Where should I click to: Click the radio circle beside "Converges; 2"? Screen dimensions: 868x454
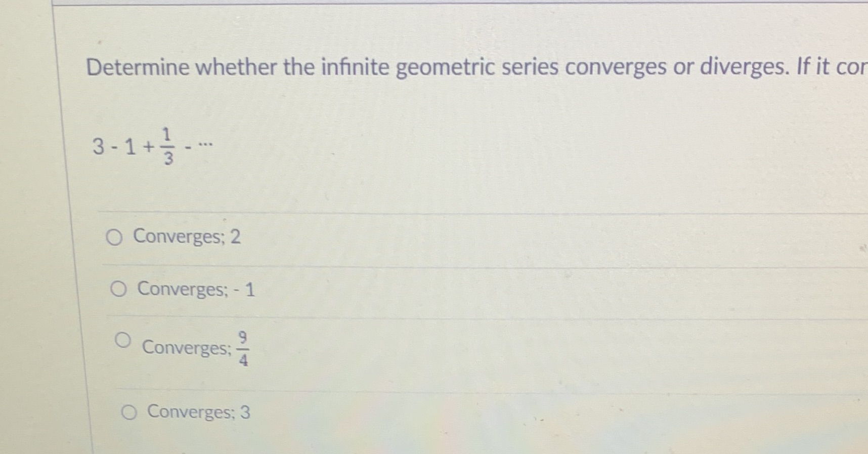(115, 238)
